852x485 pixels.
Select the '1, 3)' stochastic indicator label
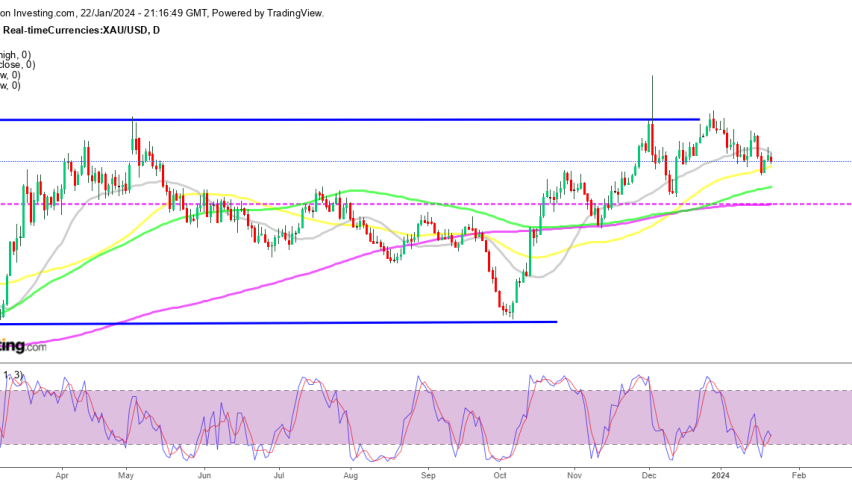13,375
